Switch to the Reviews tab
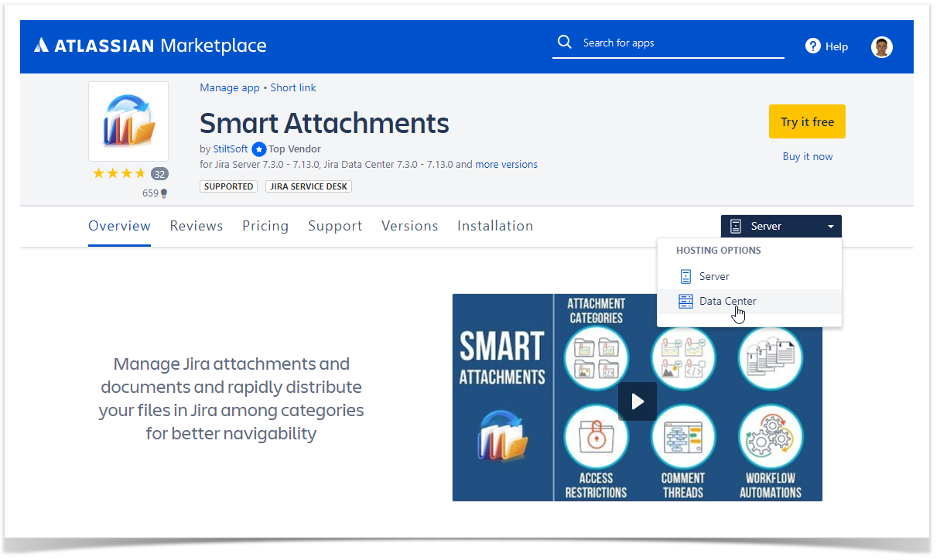This screenshot has width=940, height=560. [197, 226]
